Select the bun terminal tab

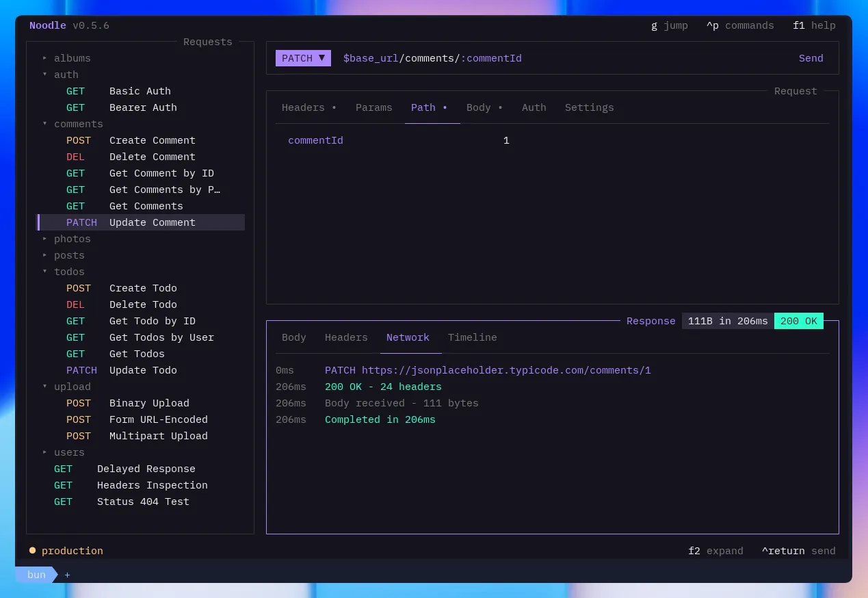point(36,575)
